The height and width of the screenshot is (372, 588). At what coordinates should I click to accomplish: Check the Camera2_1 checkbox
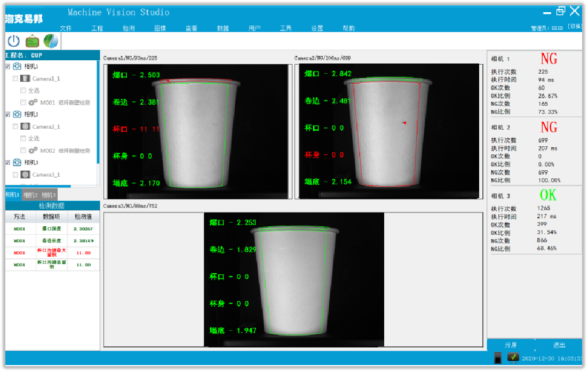[15, 126]
